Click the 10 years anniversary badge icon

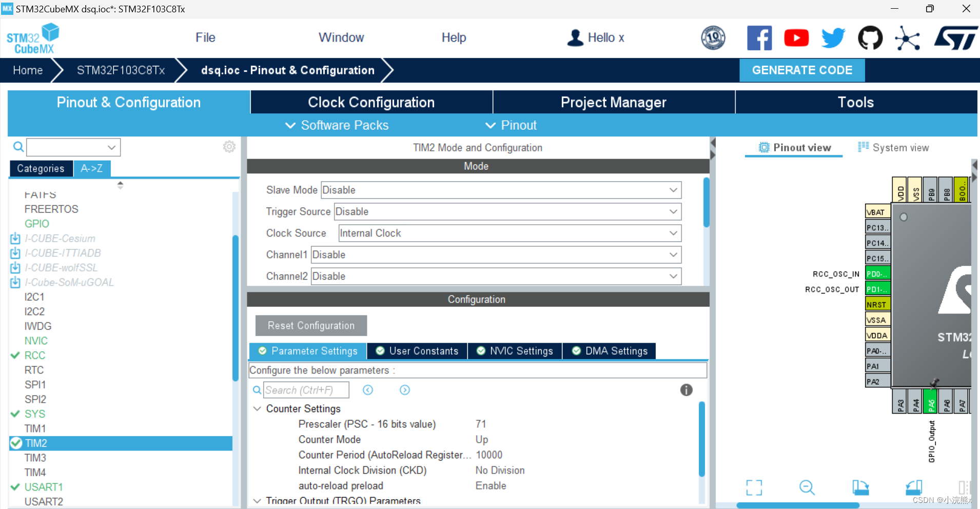click(713, 38)
